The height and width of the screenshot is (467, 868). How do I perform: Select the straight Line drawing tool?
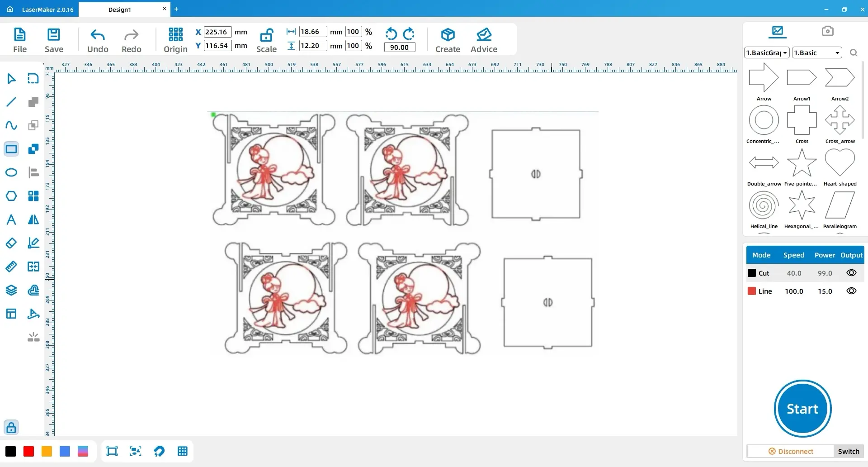click(x=11, y=102)
